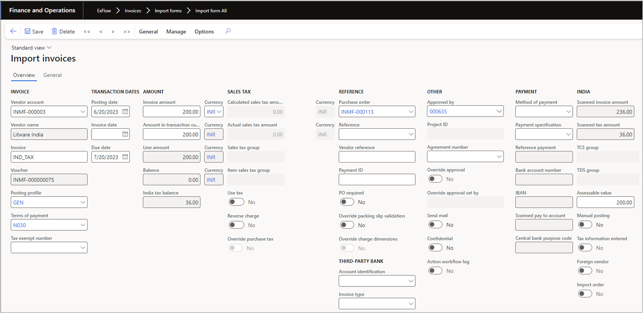Image resolution: width=644 pixels, height=314 pixels.
Task: Click Import form All breadcrumb
Action: click(211, 11)
